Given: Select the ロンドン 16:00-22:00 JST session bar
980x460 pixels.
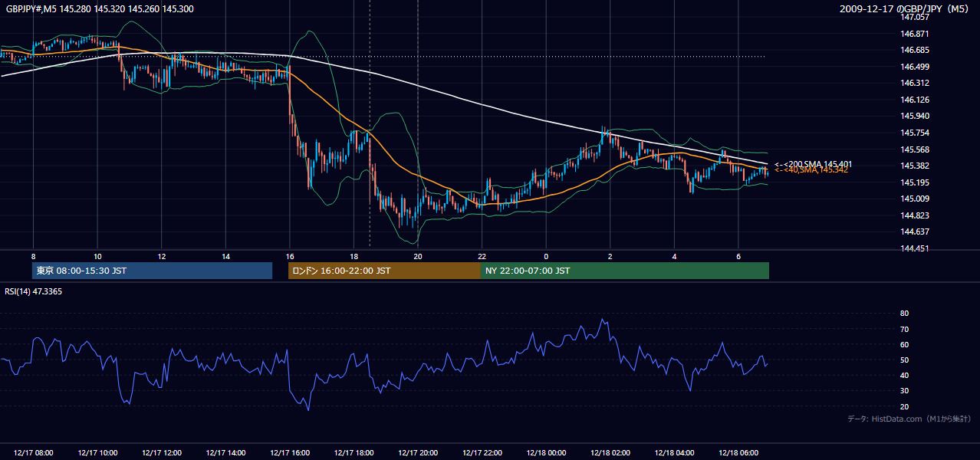Looking at the screenshot, I should point(384,271).
